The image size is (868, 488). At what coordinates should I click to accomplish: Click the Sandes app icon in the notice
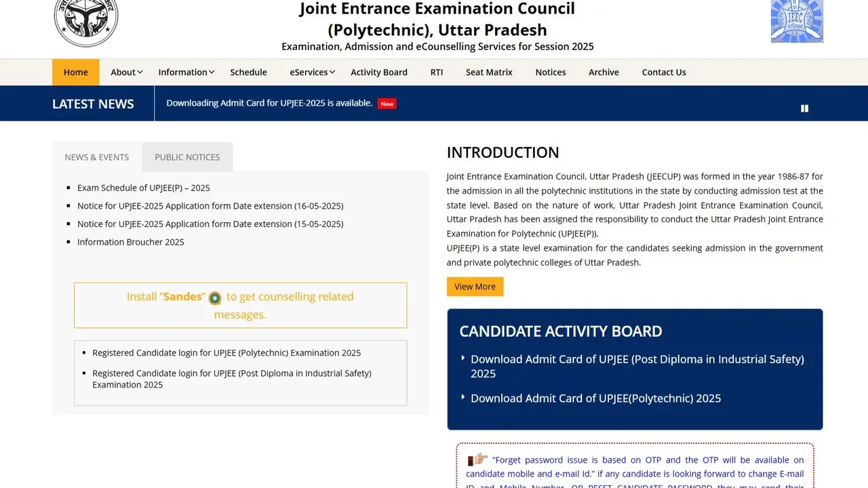click(x=215, y=298)
